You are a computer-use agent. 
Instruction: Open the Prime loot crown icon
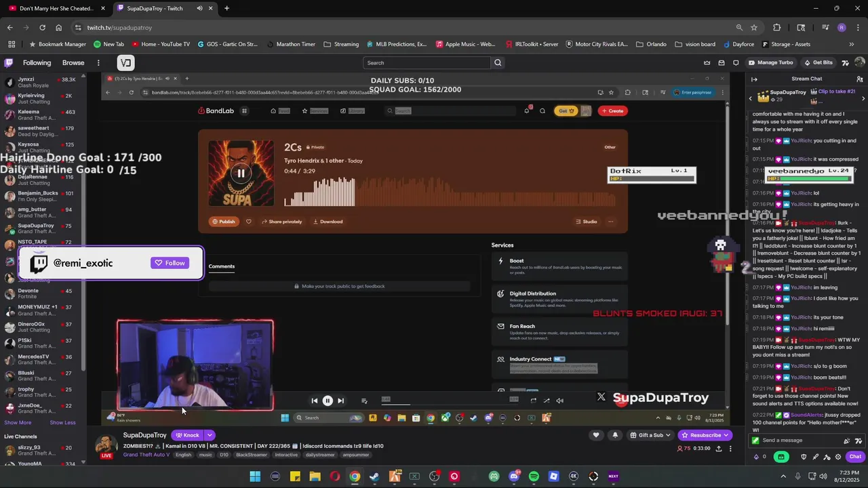707,62
